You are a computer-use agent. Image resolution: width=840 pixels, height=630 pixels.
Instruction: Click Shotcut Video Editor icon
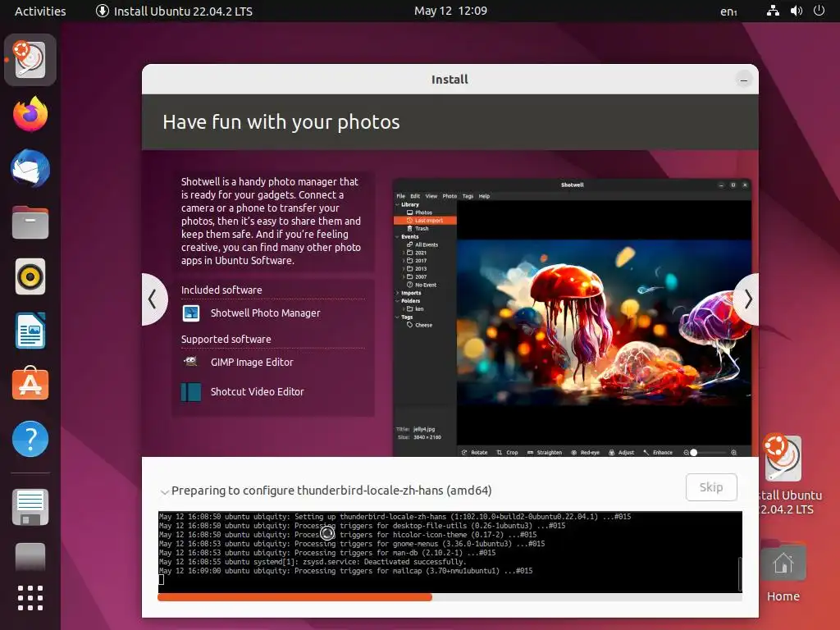pyautogui.click(x=190, y=391)
